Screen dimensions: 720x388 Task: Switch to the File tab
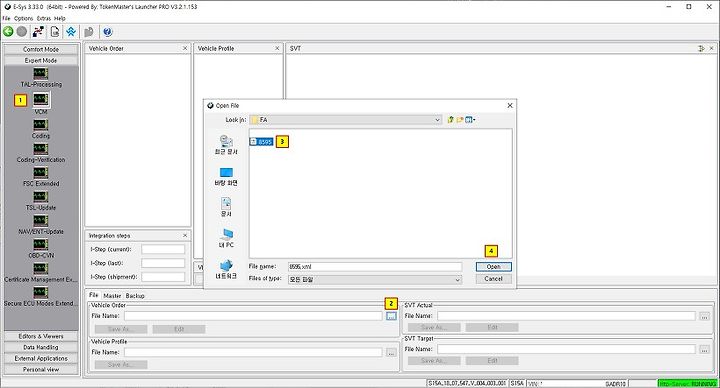coord(94,295)
